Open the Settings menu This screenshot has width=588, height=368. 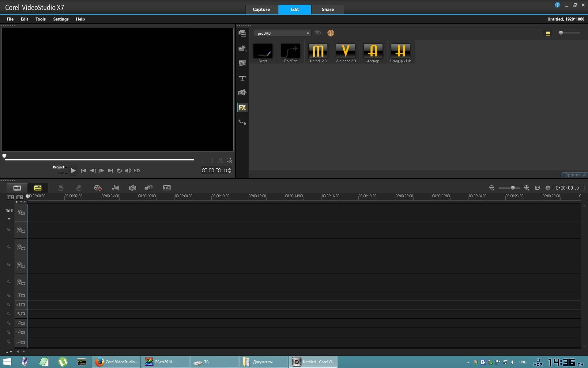pyautogui.click(x=61, y=19)
